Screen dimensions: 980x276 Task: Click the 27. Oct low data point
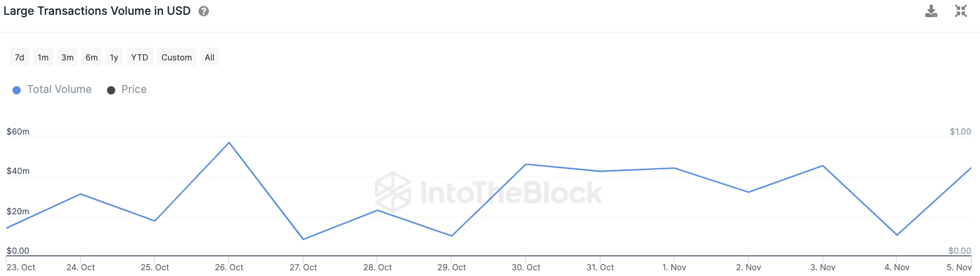coord(303,239)
